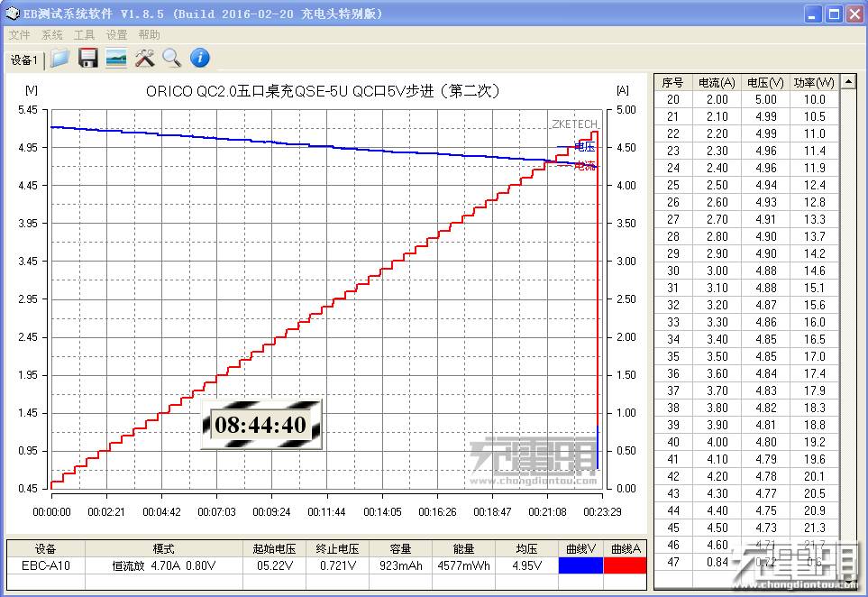Click the 电压 legend label on chart
The image size is (868, 597).
coord(584,147)
